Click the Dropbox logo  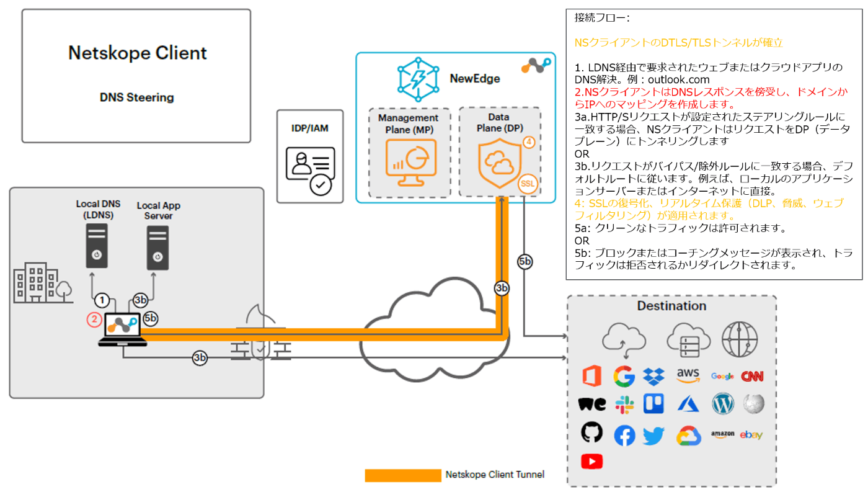pos(654,376)
